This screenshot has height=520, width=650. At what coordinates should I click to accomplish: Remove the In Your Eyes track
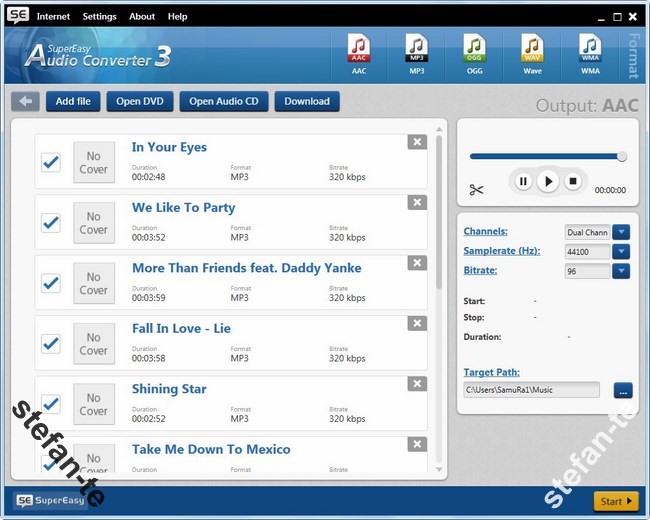coord(417,142)
